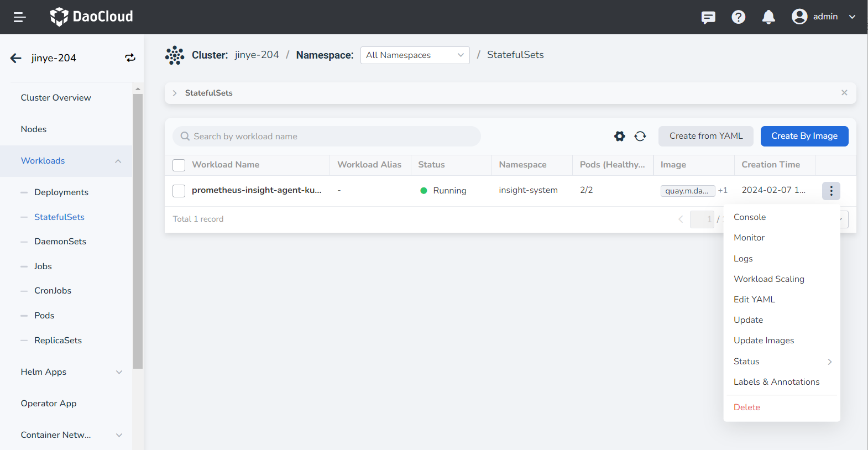Select the prometheus-insight-agent row checkbox

179,191
